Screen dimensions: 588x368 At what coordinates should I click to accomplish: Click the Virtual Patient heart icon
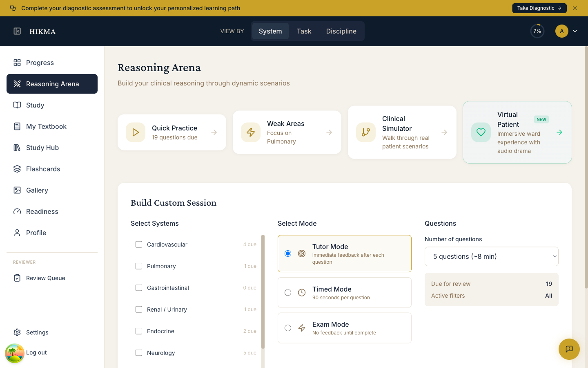[x=481, y=132]
